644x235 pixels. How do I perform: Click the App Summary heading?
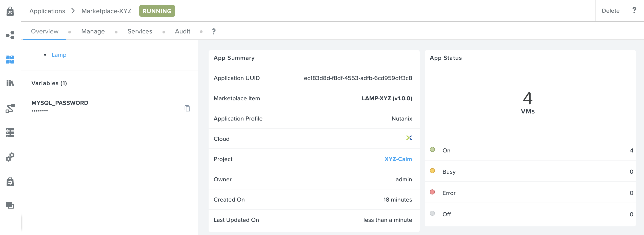234,58
